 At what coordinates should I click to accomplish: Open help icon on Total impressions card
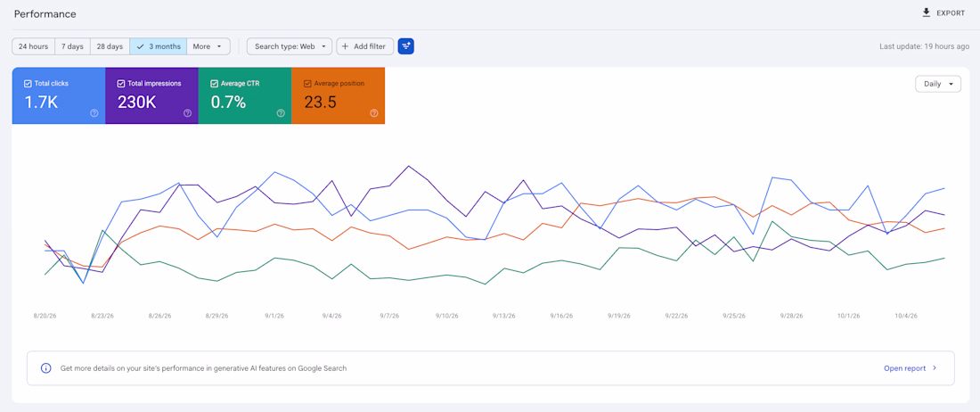coord(187,113)
